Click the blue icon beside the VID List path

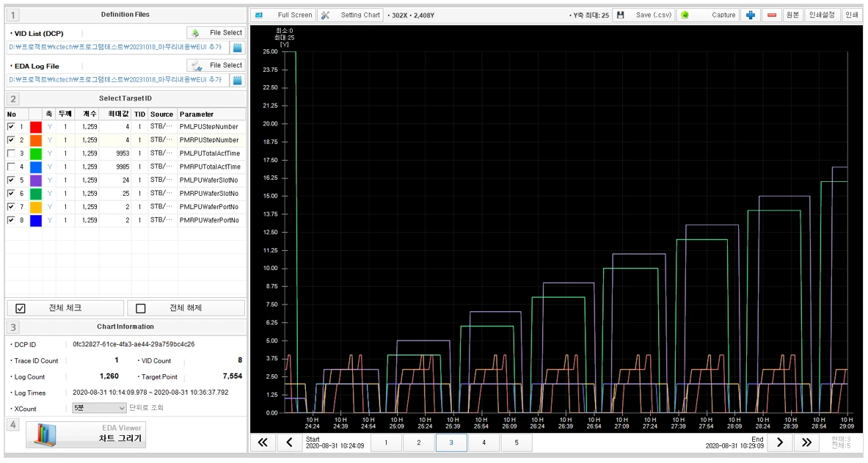(238, 48)
